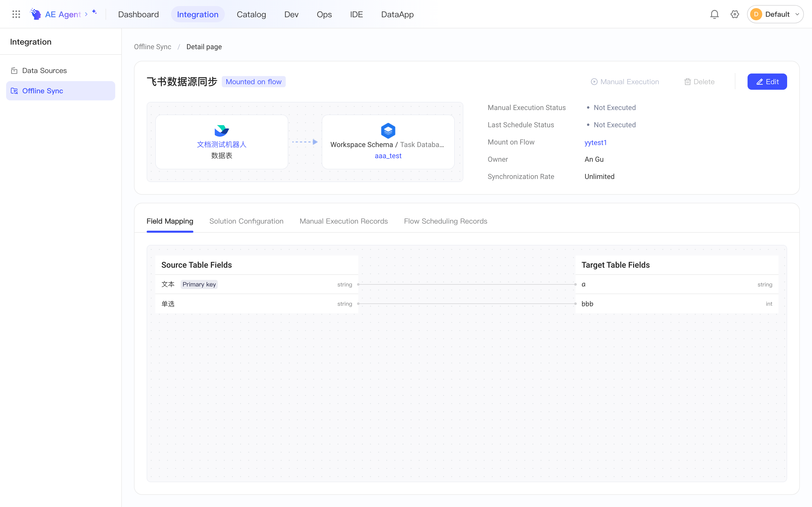Click the orange D user avatar
The width and height of the screenshot is (812, 507).
click(x=756, y=14)
